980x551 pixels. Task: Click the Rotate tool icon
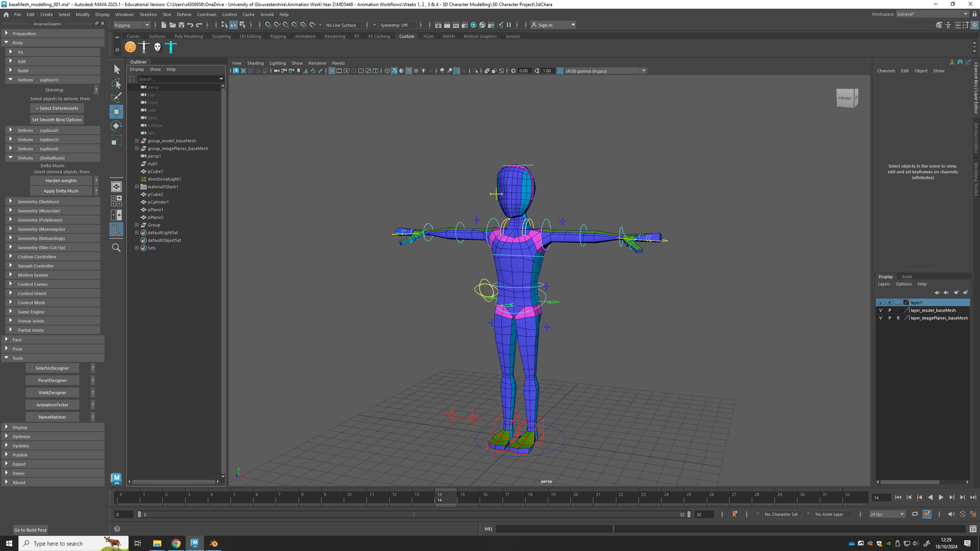pyautogui.click(x=116, y=126)
